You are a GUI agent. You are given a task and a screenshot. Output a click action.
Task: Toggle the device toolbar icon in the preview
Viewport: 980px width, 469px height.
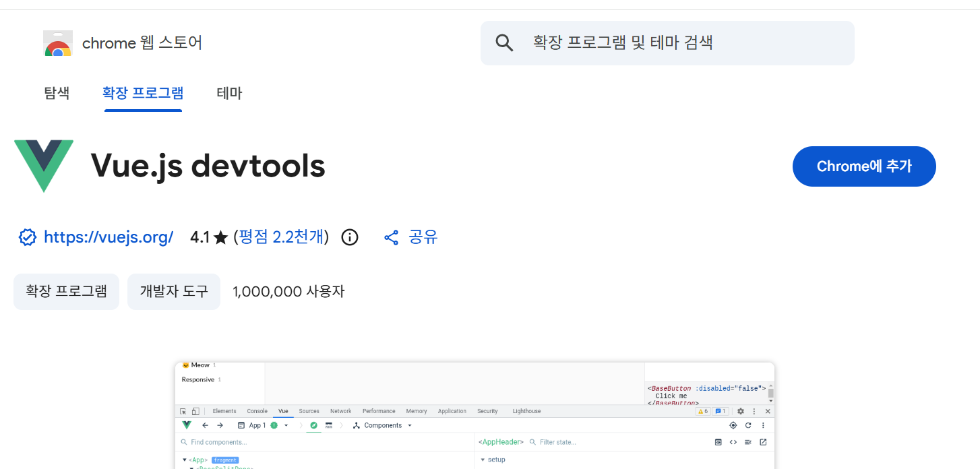pos(195,411)
